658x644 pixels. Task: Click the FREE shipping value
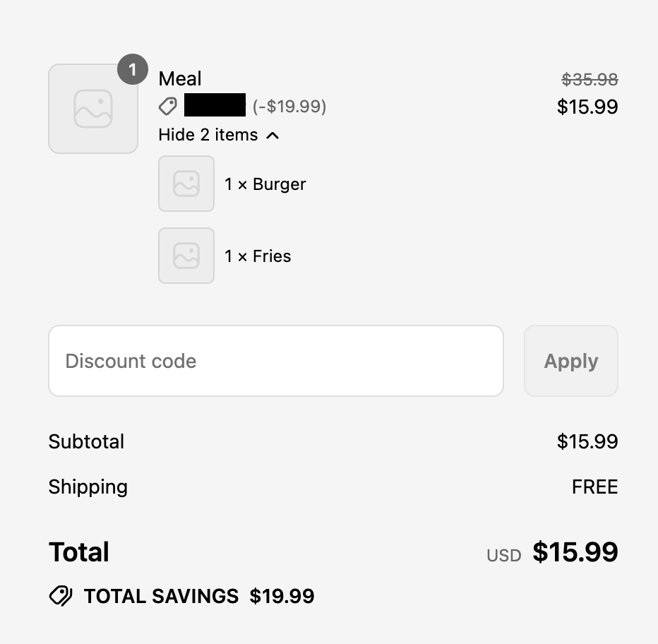tap(594, 487)
